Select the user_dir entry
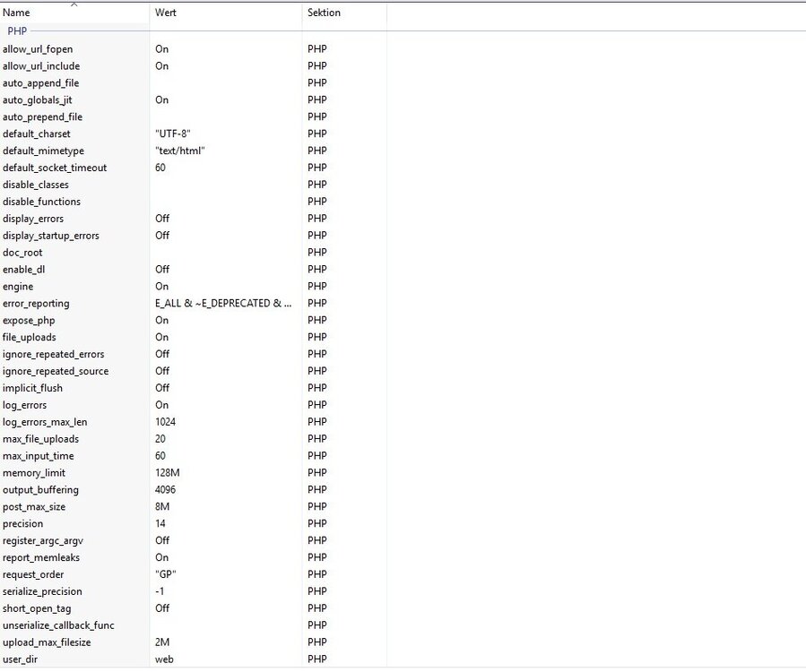Image resolution: width=806 pixels, height=672 pixels. [22, 659]
